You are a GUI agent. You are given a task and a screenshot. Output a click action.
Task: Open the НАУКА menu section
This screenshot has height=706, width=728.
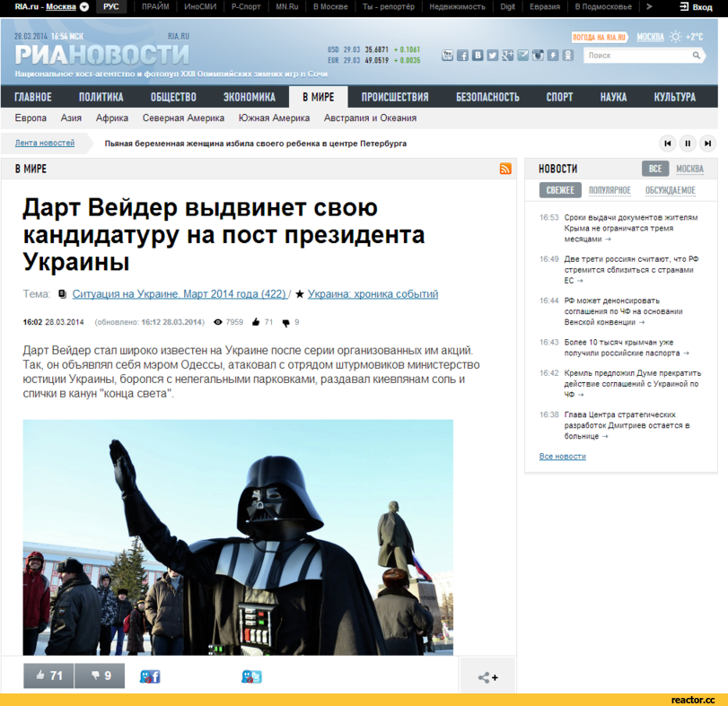(613, 97)
